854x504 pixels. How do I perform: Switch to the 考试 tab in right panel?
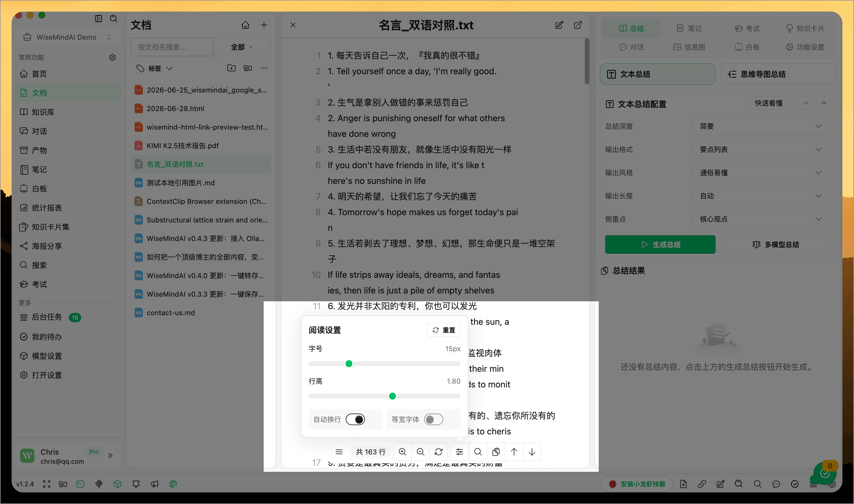point(747,28)
